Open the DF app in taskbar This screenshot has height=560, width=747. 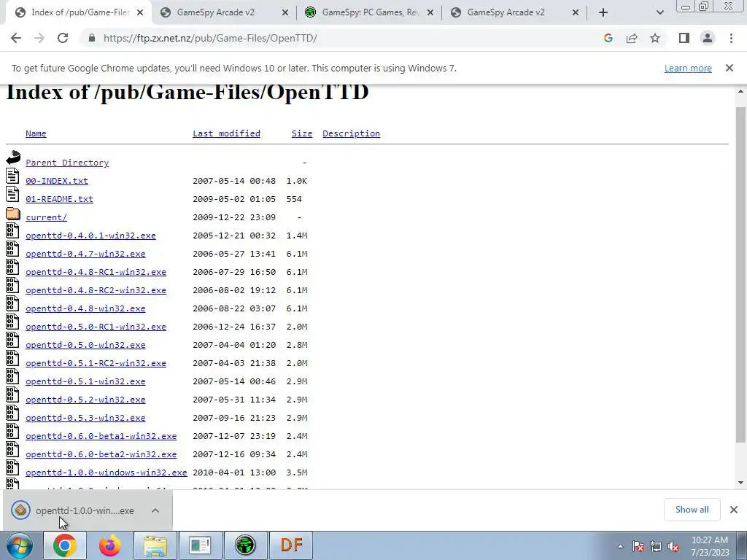[292, 545]
